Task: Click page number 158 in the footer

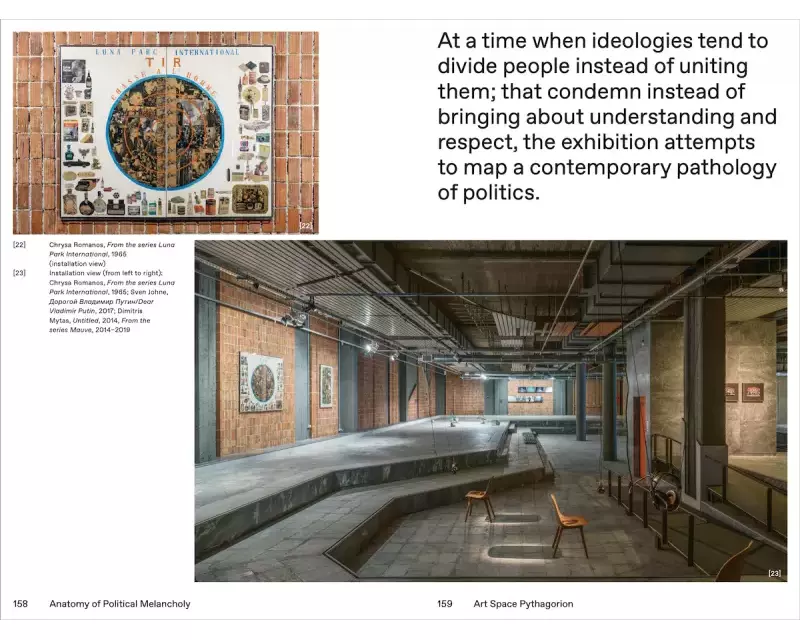Action: coord(21,604)
